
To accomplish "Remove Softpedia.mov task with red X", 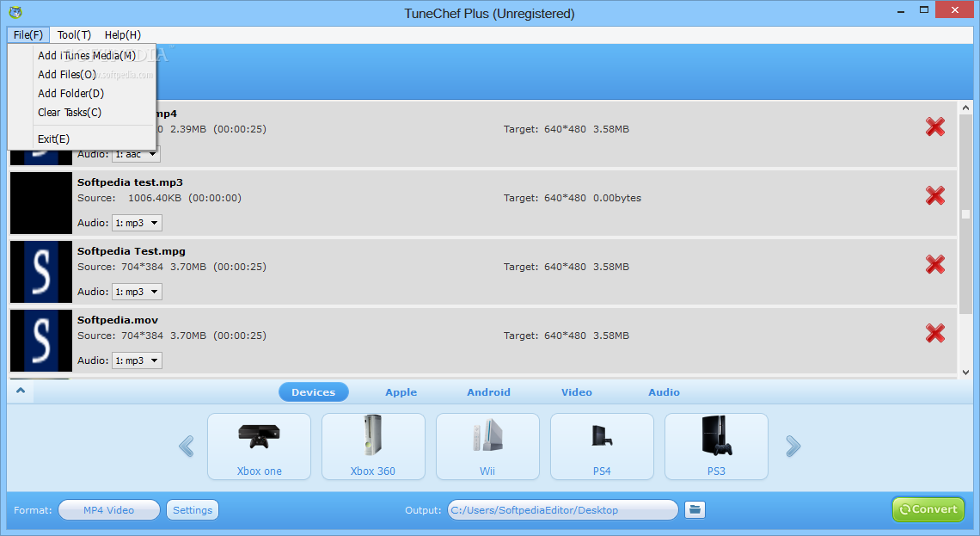I will (935, 333).
